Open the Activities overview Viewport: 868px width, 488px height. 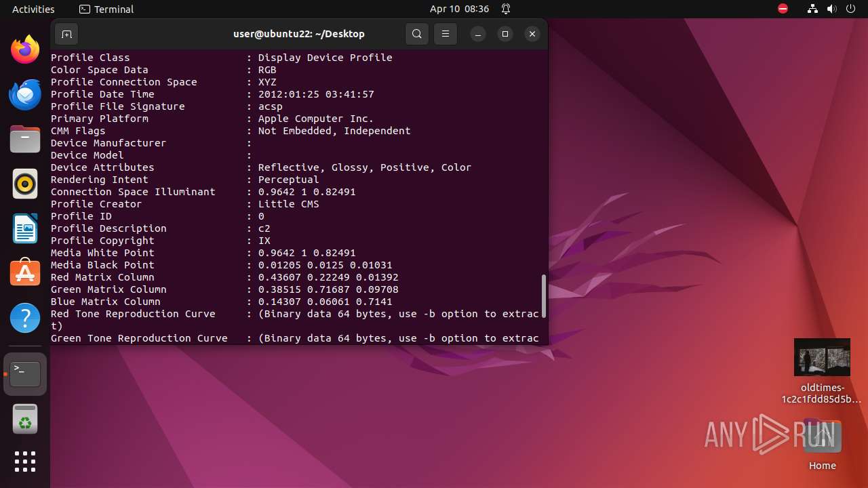[x=33, y=9]
